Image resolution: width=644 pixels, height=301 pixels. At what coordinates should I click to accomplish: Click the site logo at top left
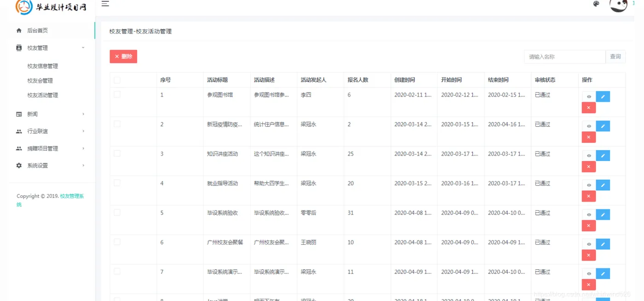51,7
